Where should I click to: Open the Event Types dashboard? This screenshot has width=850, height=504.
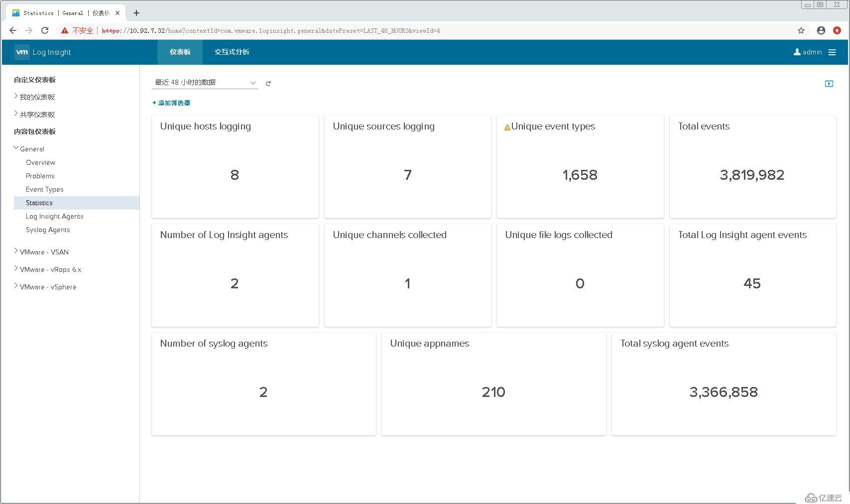pos(45,189)
